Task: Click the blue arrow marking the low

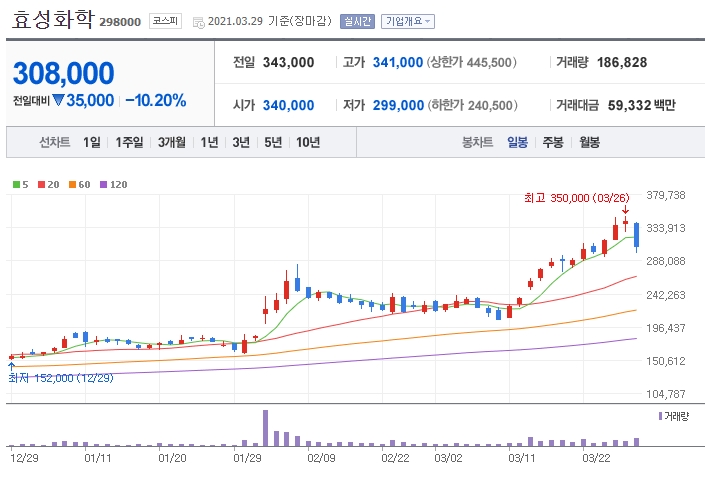Action: 12,366
